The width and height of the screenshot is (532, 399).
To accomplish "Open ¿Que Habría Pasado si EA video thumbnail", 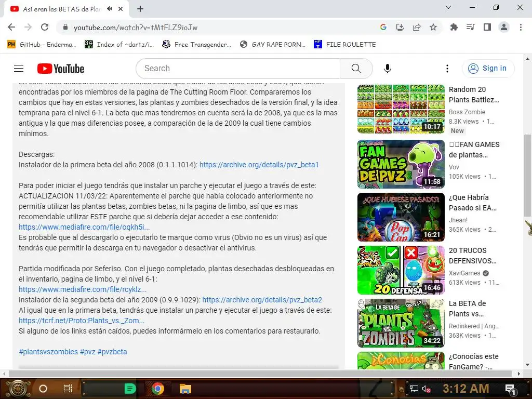I will (401, 217).
